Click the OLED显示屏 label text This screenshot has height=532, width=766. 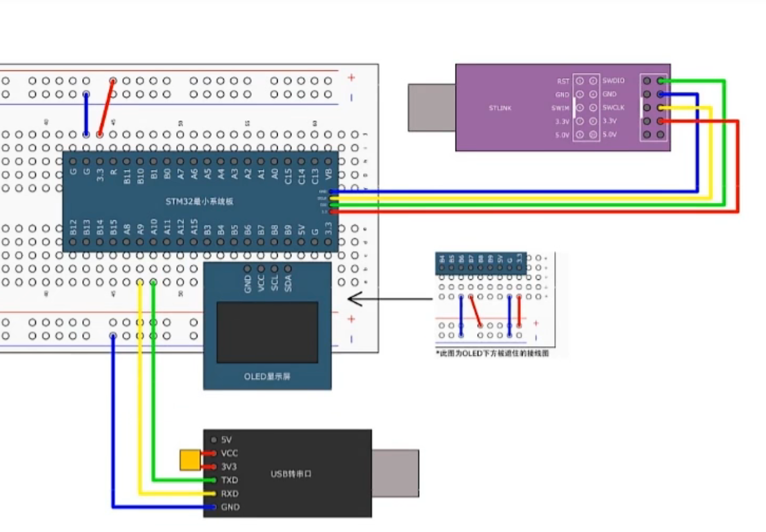tap(267, 376)
